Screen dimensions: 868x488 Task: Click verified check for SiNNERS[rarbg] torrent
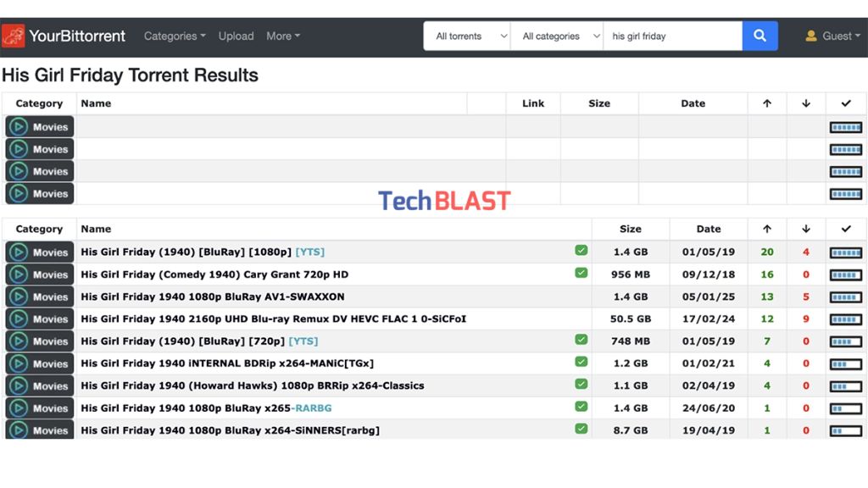(x=581, y=429)
